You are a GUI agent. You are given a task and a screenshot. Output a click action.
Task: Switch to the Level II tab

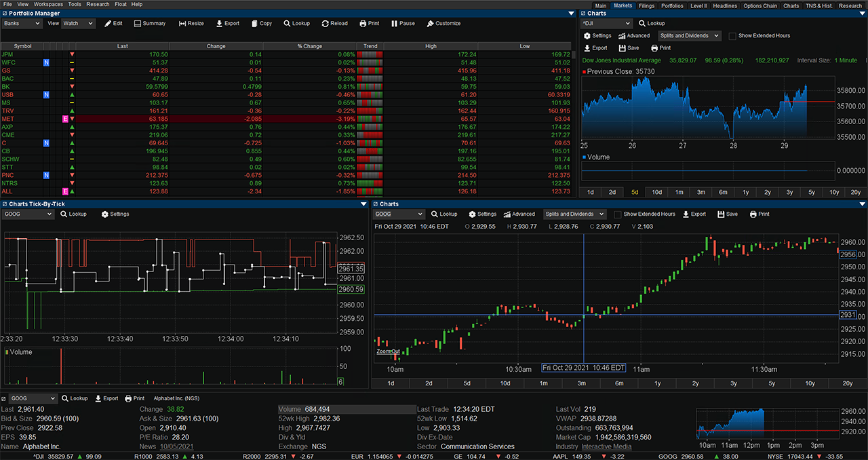point(698,5)
